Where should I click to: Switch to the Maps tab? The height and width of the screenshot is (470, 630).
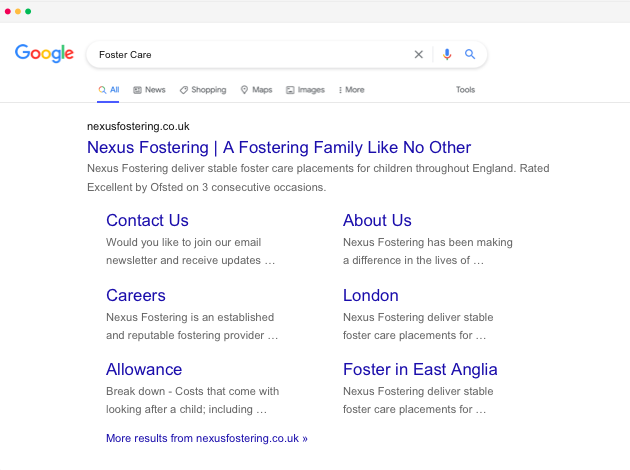click(x=256, y=90)
